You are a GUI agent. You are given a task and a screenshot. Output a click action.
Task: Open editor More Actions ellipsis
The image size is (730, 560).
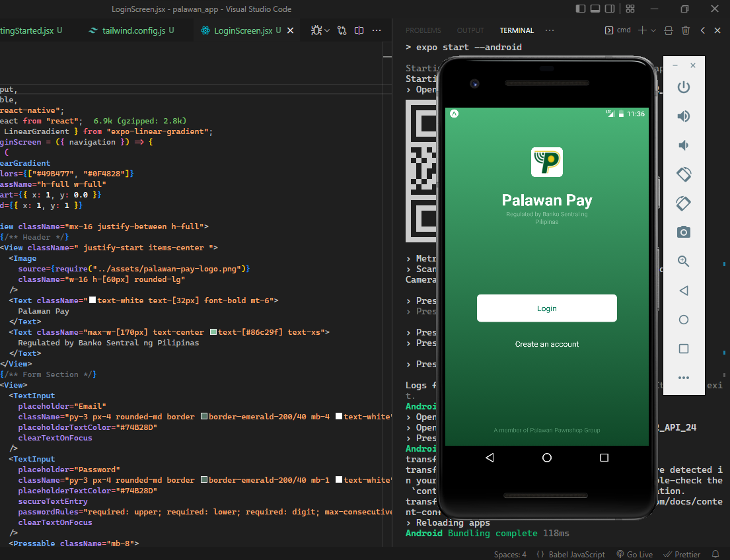click(x=377, y=30)
